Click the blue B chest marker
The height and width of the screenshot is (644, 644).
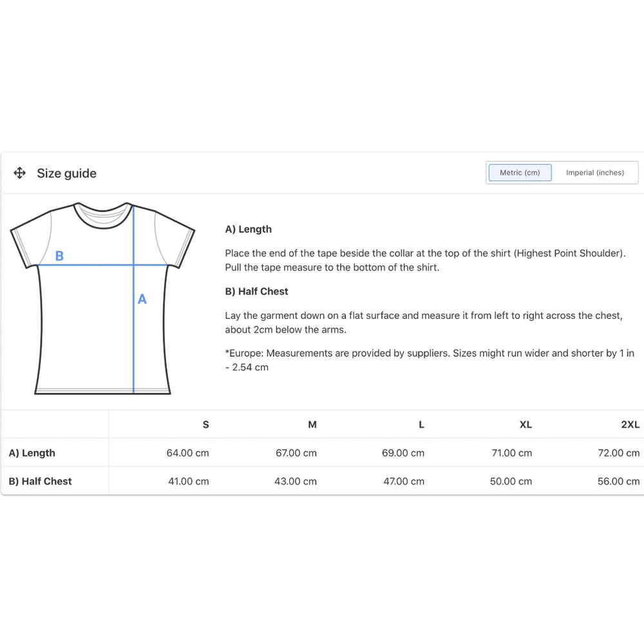click(59, 256)
